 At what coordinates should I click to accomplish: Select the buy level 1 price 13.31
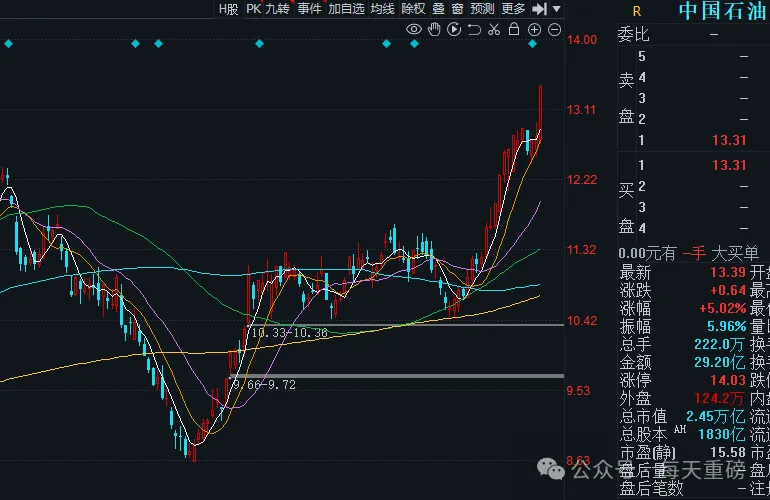(x=729, y=165)
